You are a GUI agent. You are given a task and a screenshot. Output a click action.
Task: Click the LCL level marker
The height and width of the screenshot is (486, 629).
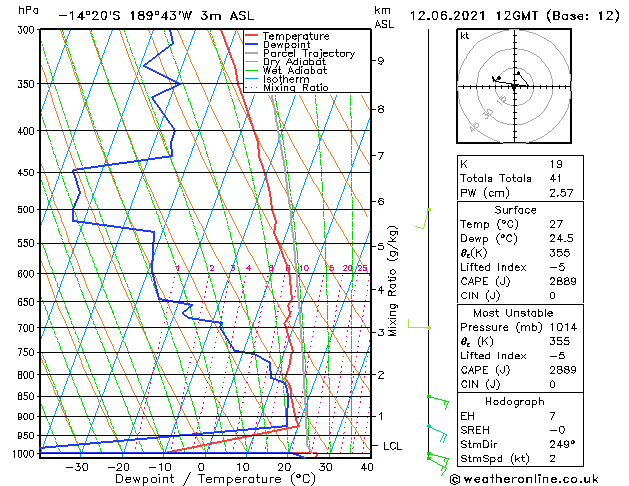coord(392,446)
